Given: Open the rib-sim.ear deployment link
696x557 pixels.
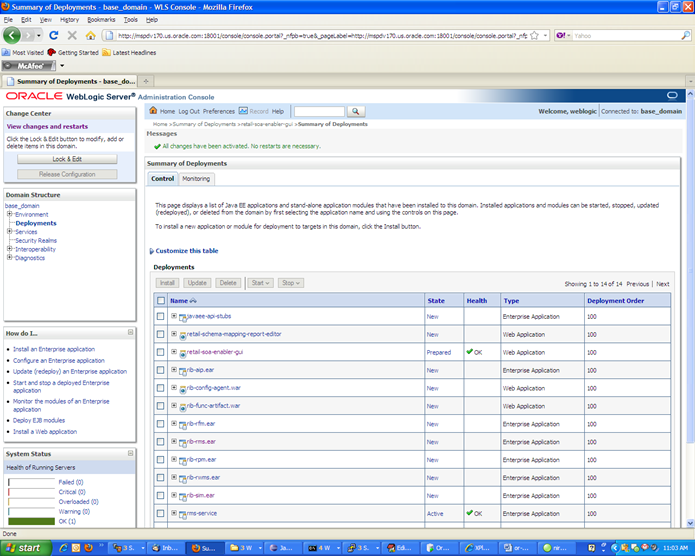Looking at the screenshot, I should [x=200, y=495].
